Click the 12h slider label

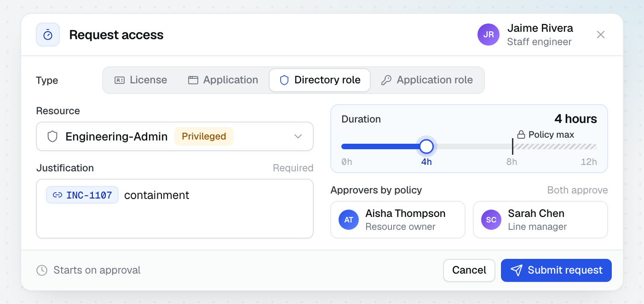tap(589, 162)
